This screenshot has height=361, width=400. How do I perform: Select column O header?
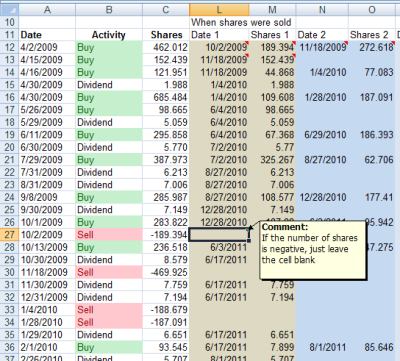(x=372, y=10)
